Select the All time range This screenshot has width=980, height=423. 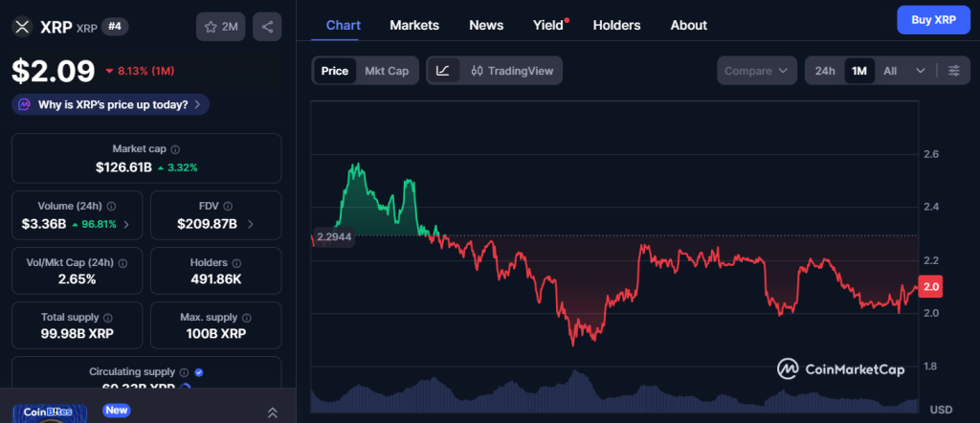pos(890,71)
